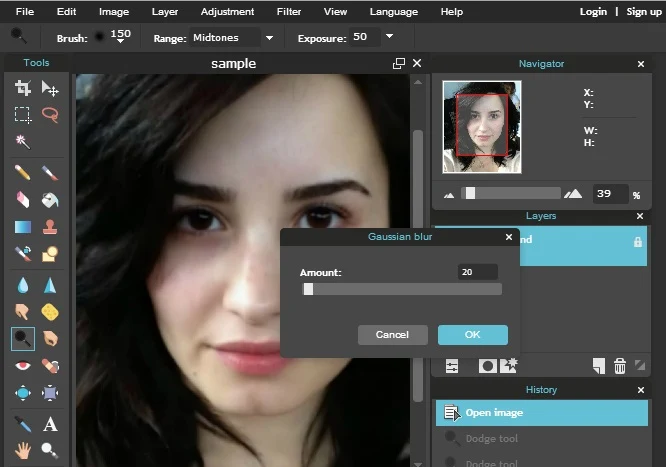Open the Exposure value dropdown
The width and height of the screenshot is (666, 467).
pos(389,36)
